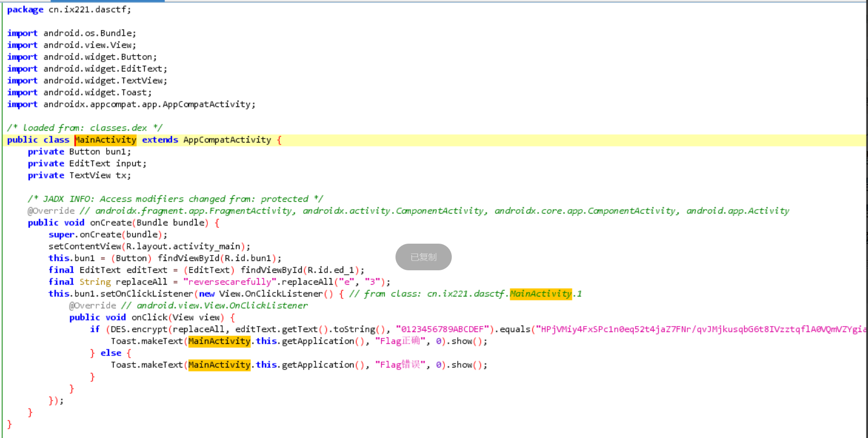This screenshot has height=438, width=868.
Task: Click the AppCompatActivity superclass after extends
Action: click(x=227, y=140)
